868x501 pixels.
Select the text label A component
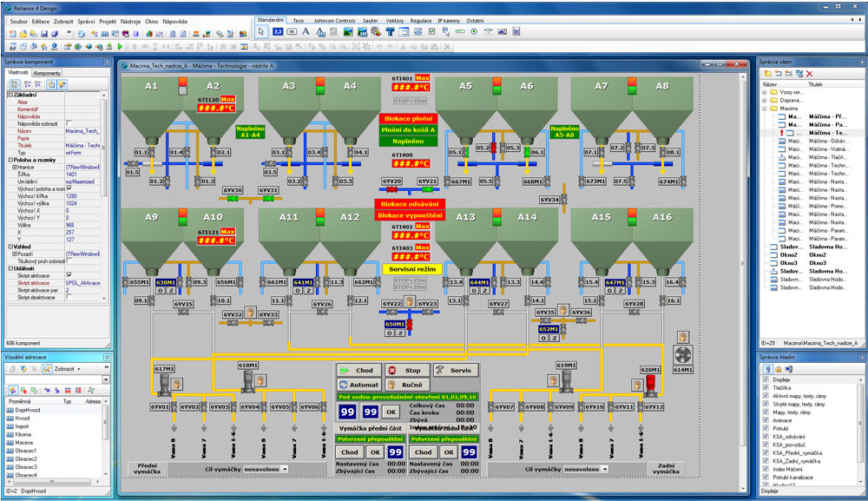point(306,31)
